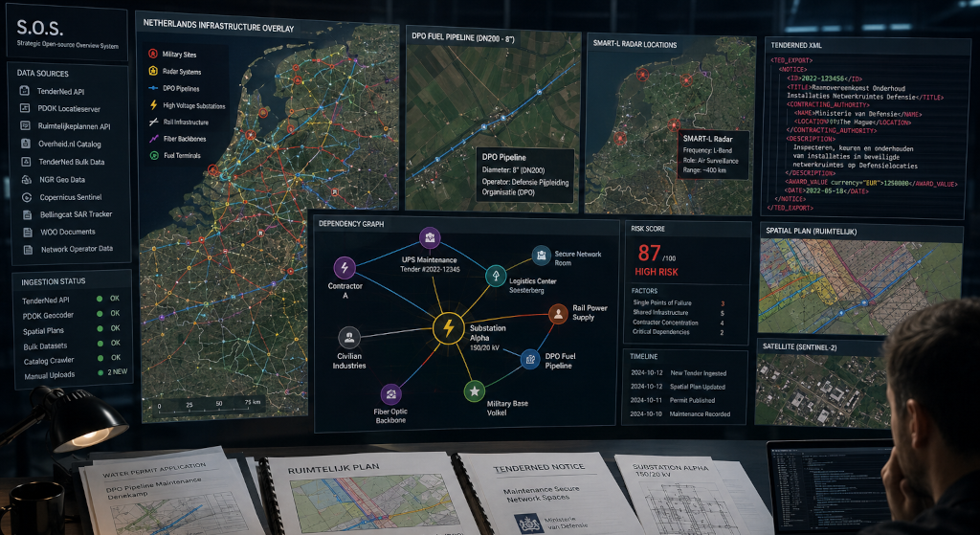Image resolution: width=980 pixels, height=535 pixels.
Task: Click the SMART-L Radar info tooltip
Action: 714,154
